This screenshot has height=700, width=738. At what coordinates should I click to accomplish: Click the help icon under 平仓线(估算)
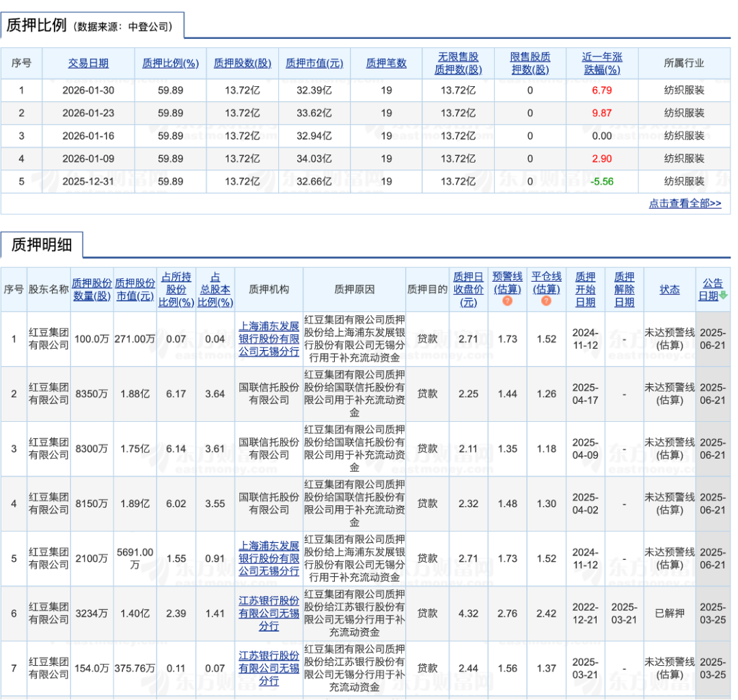point(546,301)
